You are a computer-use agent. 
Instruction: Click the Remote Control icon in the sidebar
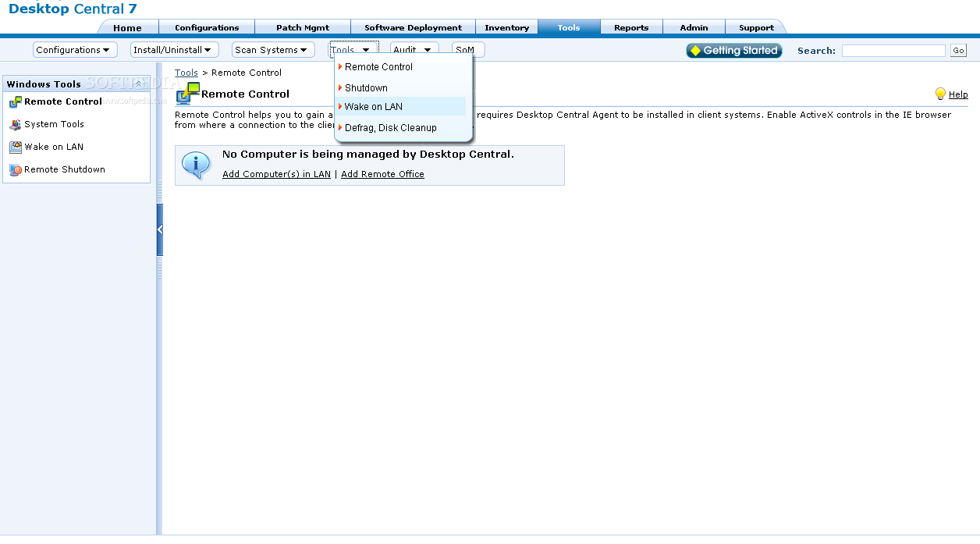point(16,101)
